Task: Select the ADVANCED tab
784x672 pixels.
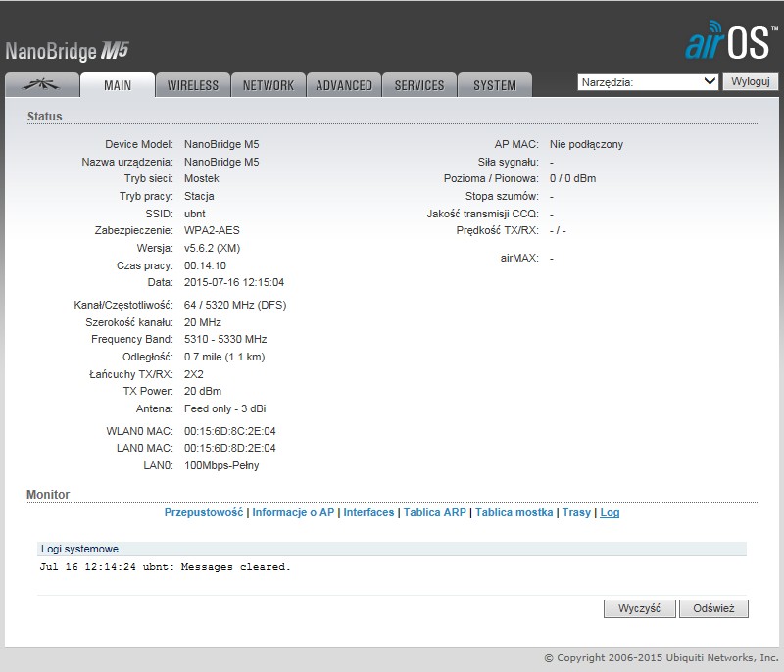Action: click(344, 85)
